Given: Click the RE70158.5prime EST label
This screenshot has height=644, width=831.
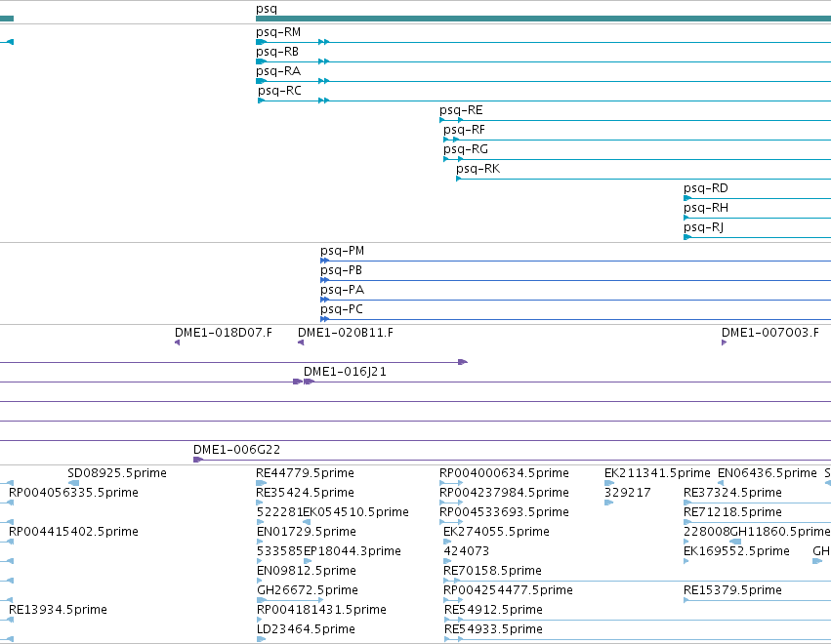Looking at the screenshot, I should 492,571.
